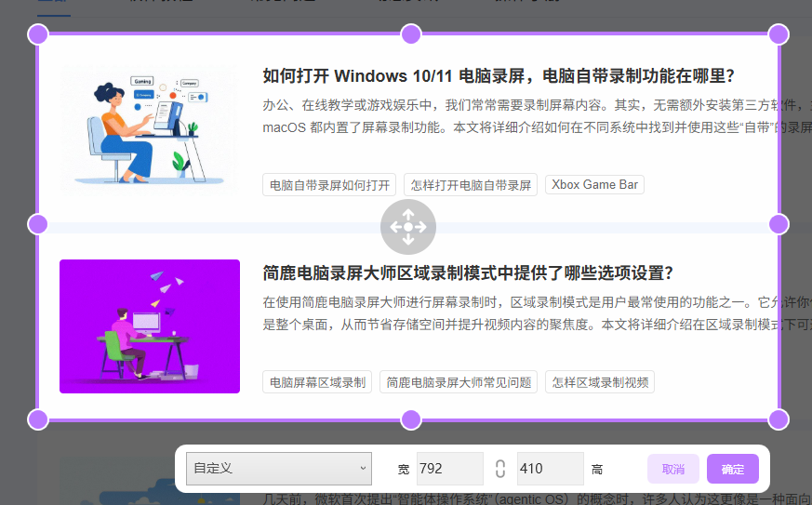812x505 pixels.
Task: Click the top-center edge resize handle
Action: (x=411, y=34)
